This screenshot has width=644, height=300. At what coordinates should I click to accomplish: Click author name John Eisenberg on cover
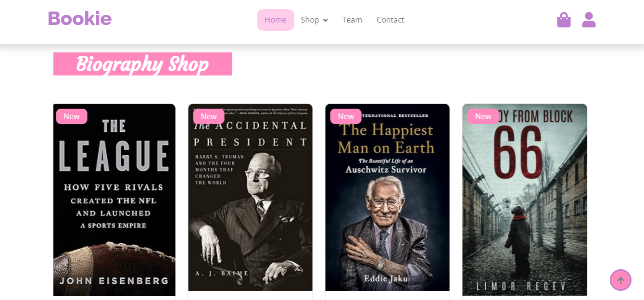pyautogui.click(x=114, y=281)
